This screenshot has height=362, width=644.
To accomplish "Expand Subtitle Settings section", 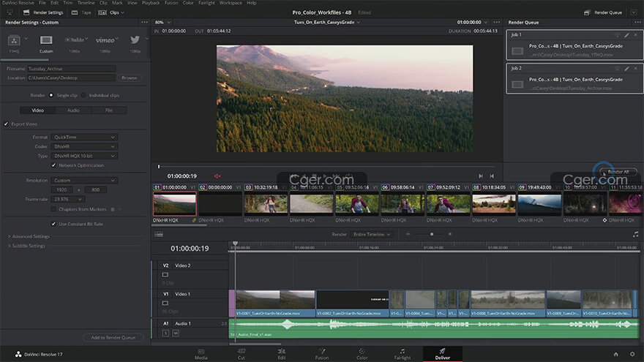I will tap(26, 246).
